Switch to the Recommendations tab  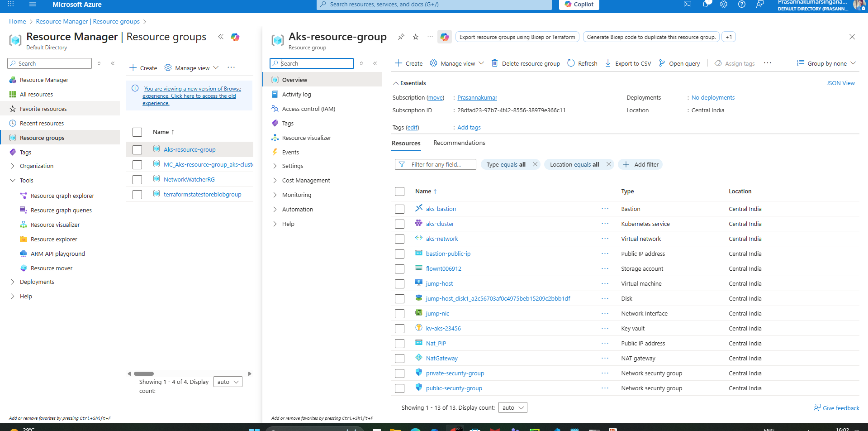coord(459,143)
